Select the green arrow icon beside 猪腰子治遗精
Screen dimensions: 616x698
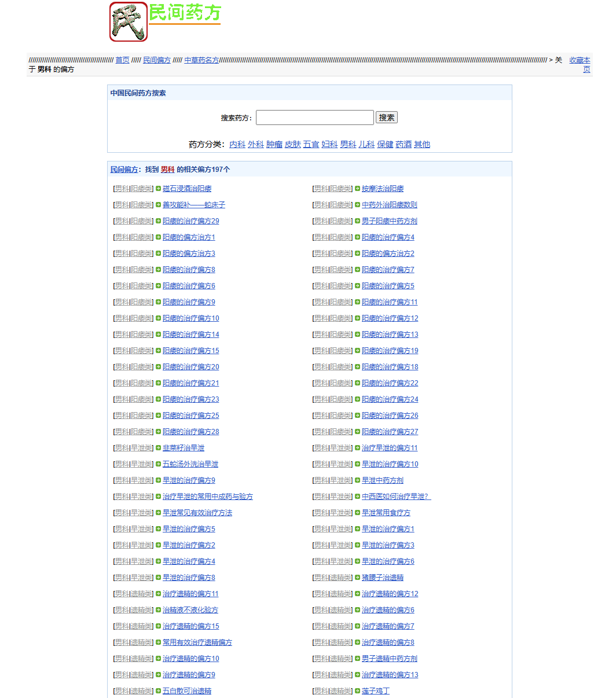click(x=358, y=577)
